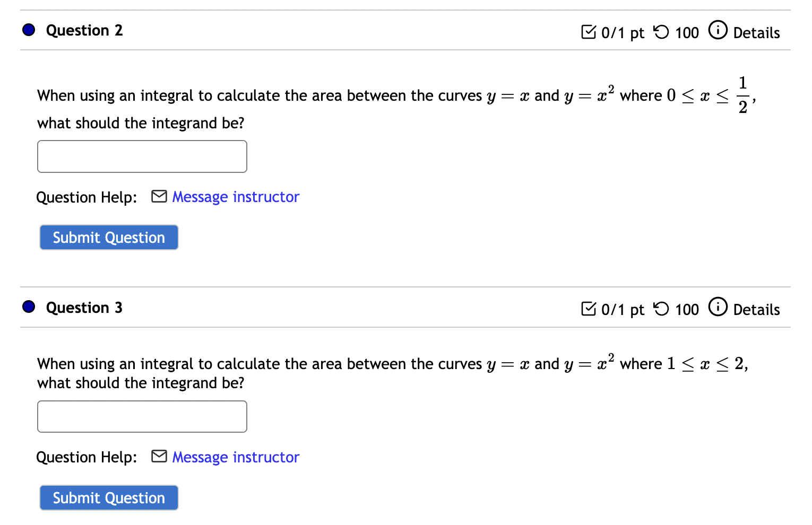Click the envelope icon near Question 2 help
Image resolution: width=812 pixels, height=525 pixels.
pos(159,196)
